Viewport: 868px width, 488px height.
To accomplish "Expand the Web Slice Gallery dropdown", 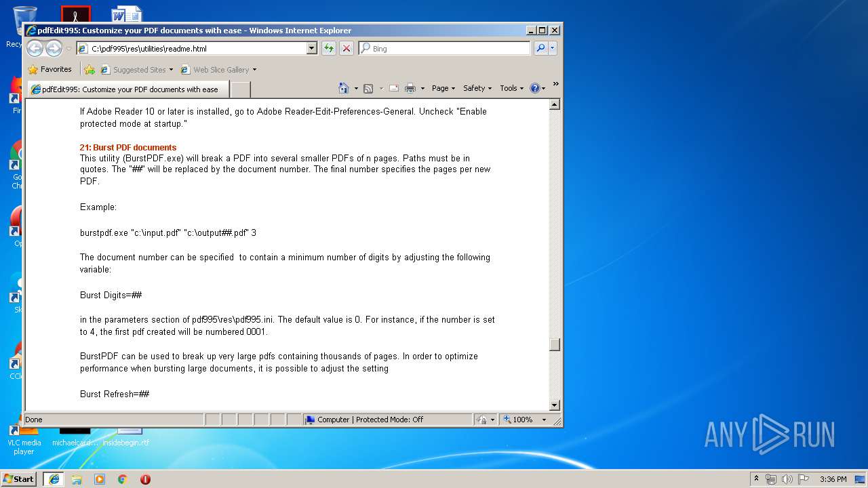I will point(254,70).
